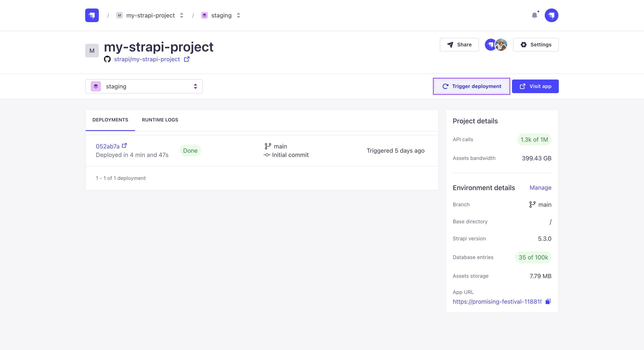Image resolution: width=644 pixels, height=350 pixels.
Task: Select the Deployments tab
Action: click(110, 120)
